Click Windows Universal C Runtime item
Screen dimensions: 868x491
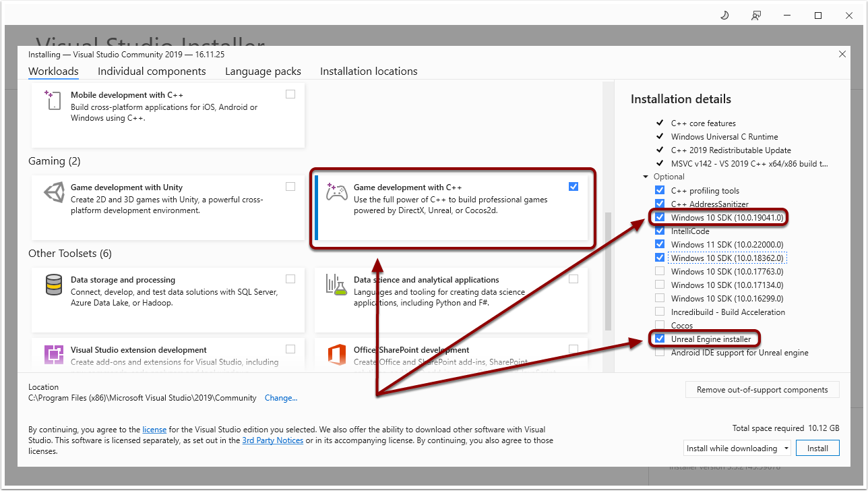[724, 137]
